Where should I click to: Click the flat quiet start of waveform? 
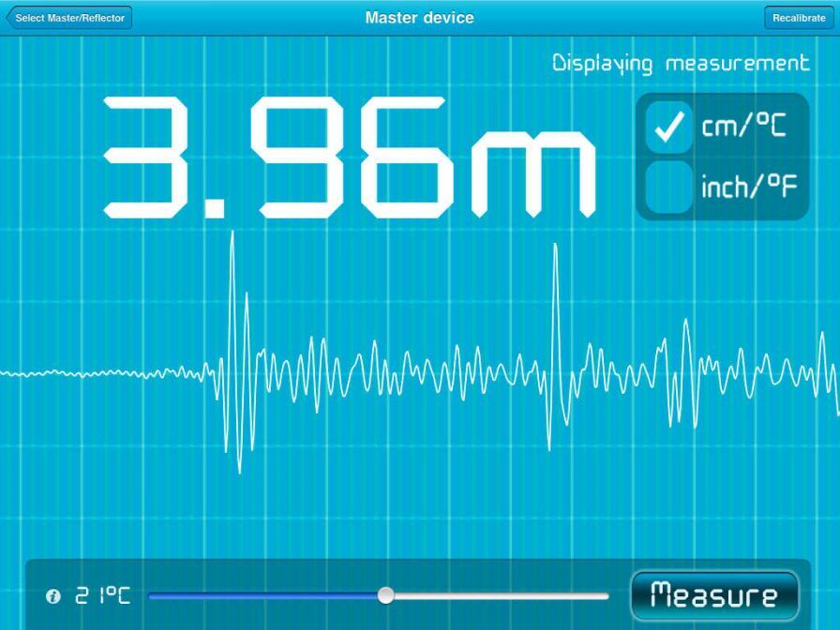click(x=94, y=374)
